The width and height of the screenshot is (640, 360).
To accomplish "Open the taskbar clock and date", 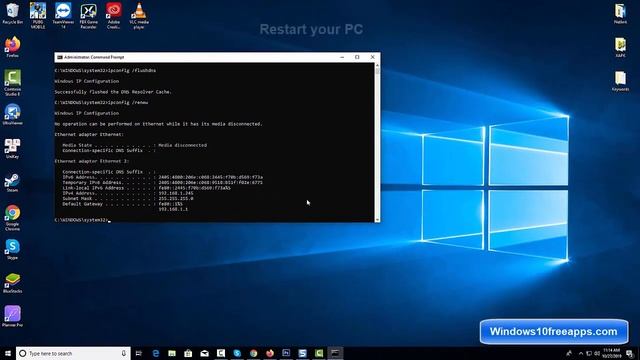I will (x=611, y=353).
